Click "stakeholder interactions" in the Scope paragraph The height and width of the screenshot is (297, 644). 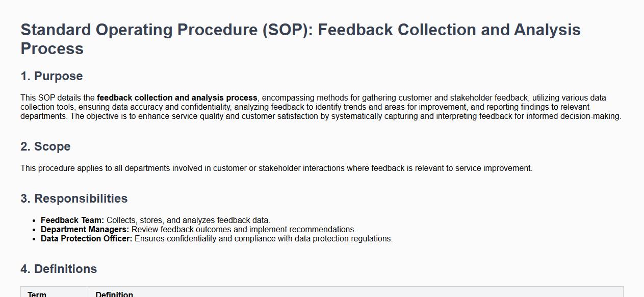pos(301,168)
